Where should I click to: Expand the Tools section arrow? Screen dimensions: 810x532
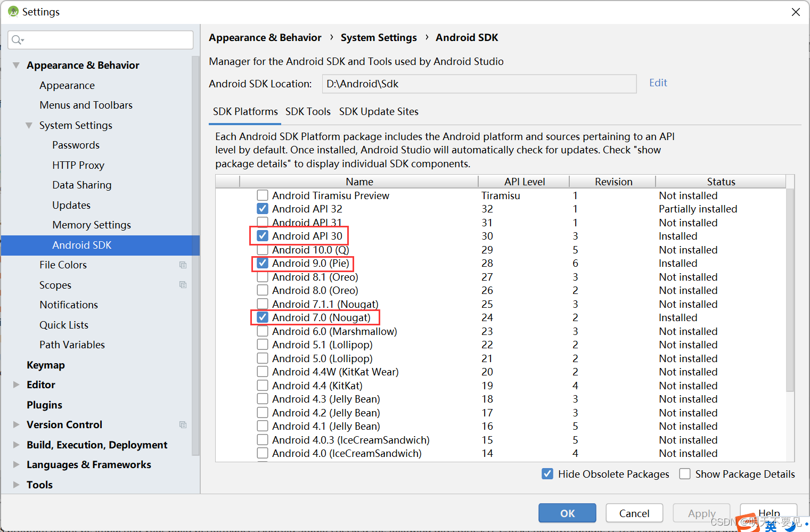pyautogui.click(x=16, y=485)
